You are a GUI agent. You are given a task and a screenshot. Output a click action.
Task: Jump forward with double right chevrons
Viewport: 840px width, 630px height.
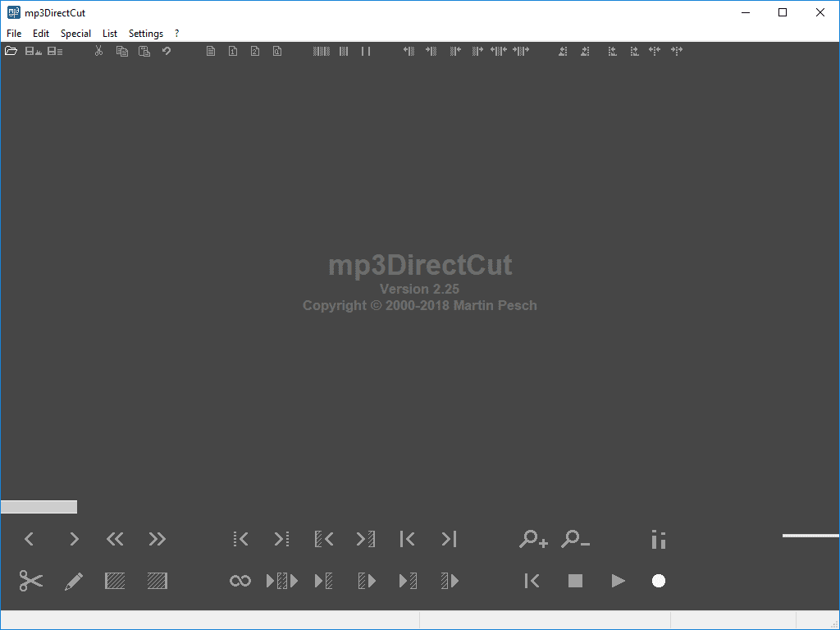[157, 539]
